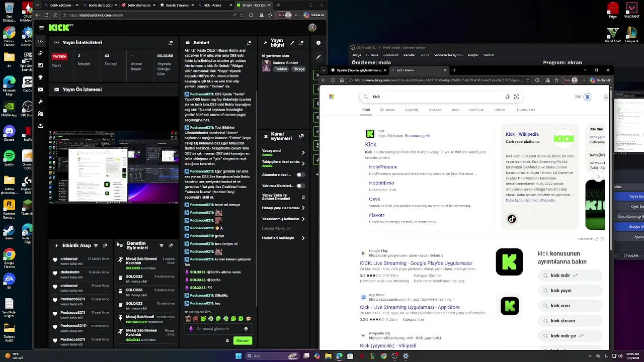
Task: Reload the Bing page in the Edge window
Action: (x=333, y=80)
